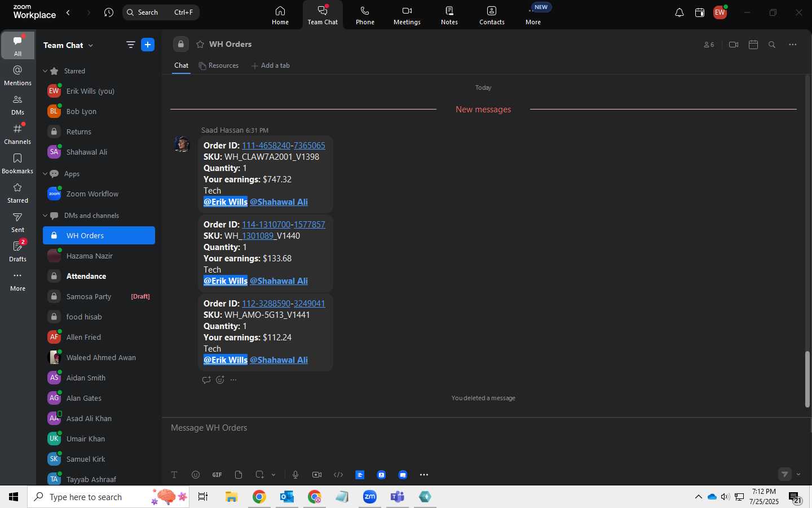Open text formatting options
This screenshot has width=812, height=508.
click(x=174, y=475)
